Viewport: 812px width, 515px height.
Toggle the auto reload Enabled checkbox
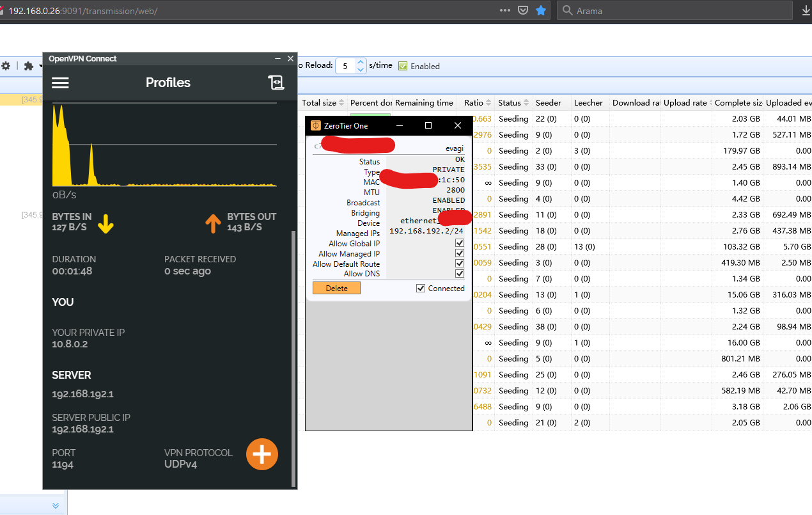pyautogui.click(x=403, y=66)
